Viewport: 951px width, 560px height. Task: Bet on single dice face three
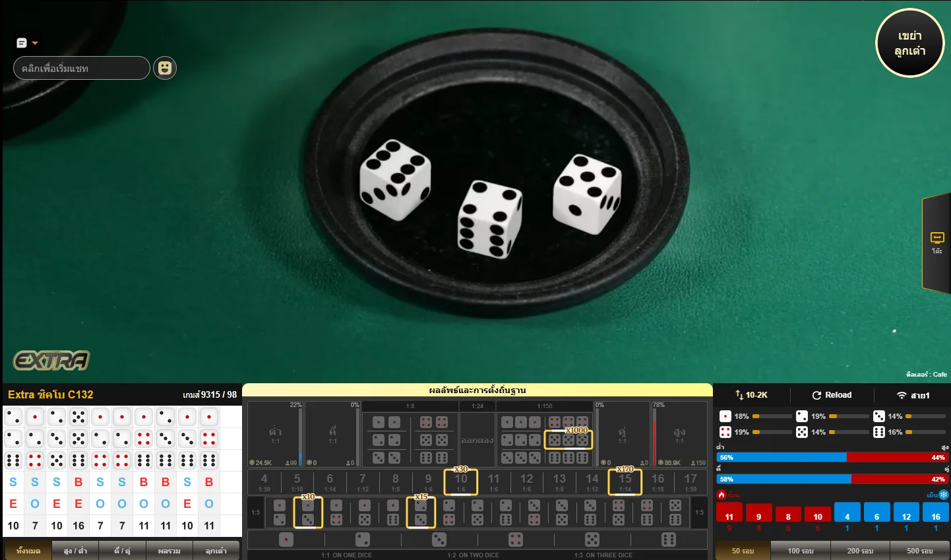tap(439, 540)
